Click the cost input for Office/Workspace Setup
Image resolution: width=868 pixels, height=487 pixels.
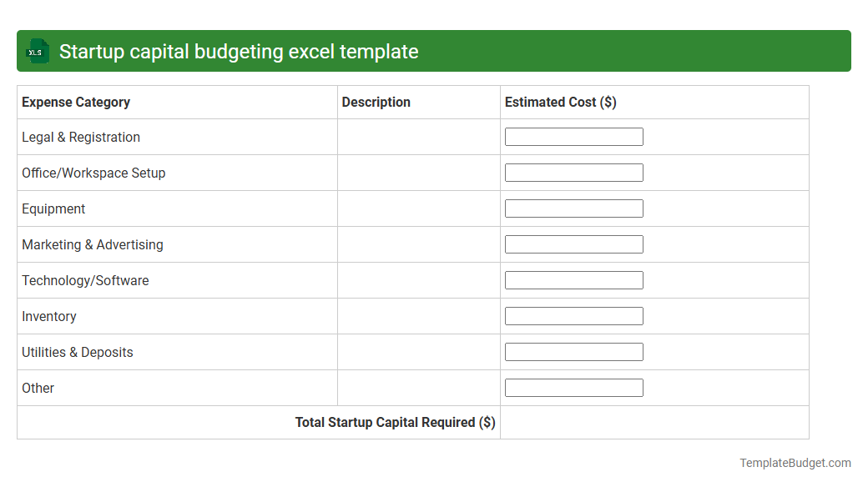click(x=573, y=172)
